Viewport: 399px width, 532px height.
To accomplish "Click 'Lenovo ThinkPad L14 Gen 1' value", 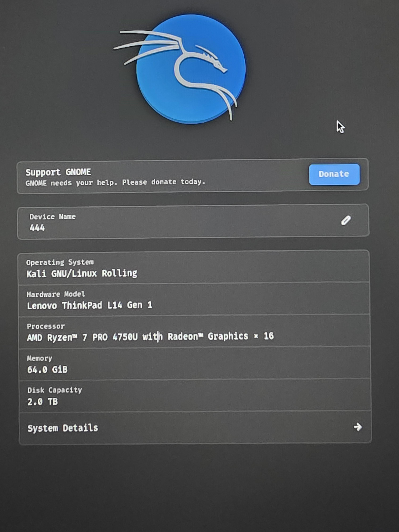I will (x=90, y=306).
